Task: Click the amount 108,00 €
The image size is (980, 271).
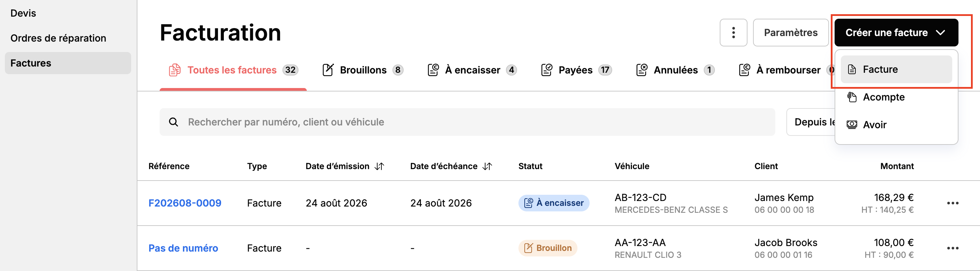Action: click(894, 243)
